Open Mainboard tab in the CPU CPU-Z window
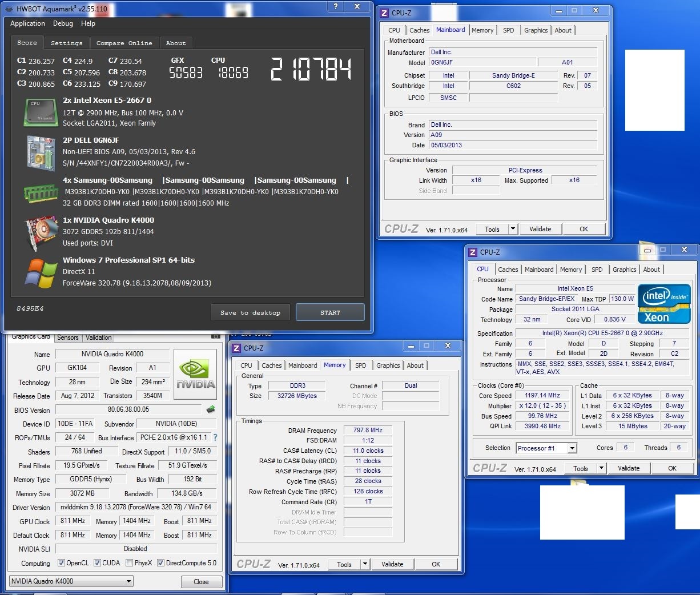Screen dimensions: 700x595 (x=539, y=270)
